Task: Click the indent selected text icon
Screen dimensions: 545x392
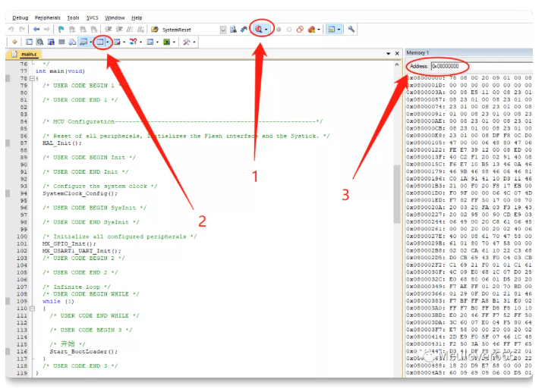Action: 109,30
